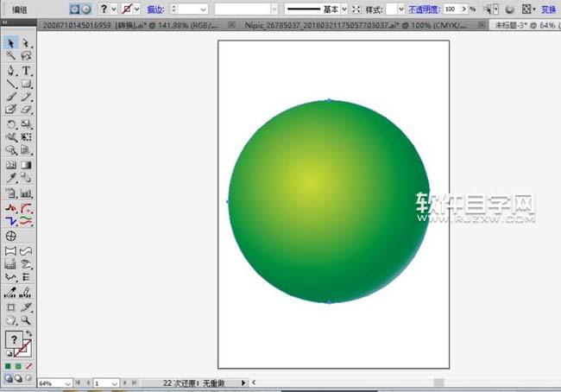This screenshot has height=392, width=561.
Task: Close the 2008710145016959 document tab
Action: [231, 25]
